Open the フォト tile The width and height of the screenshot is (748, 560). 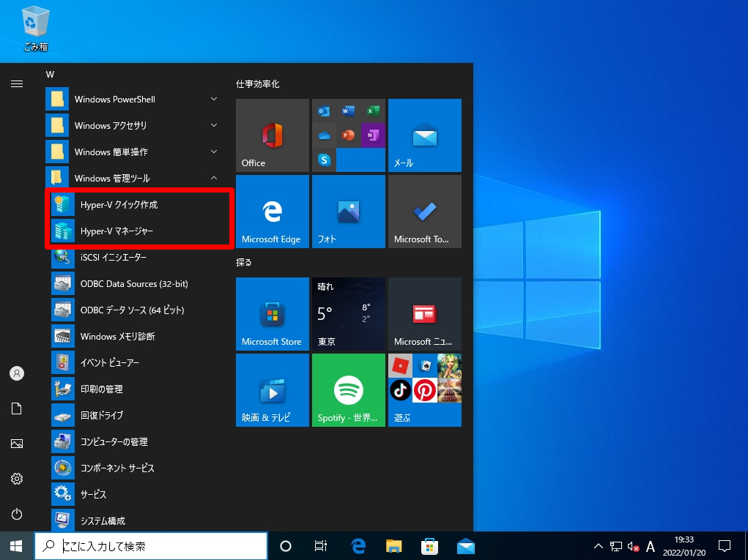[x=349, y=212]
